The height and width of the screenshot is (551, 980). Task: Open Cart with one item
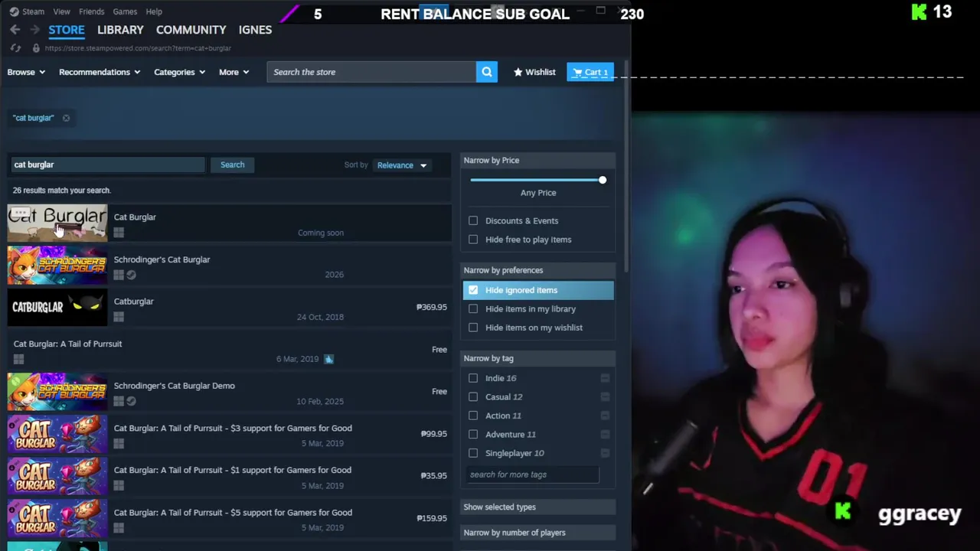(590, 72)
